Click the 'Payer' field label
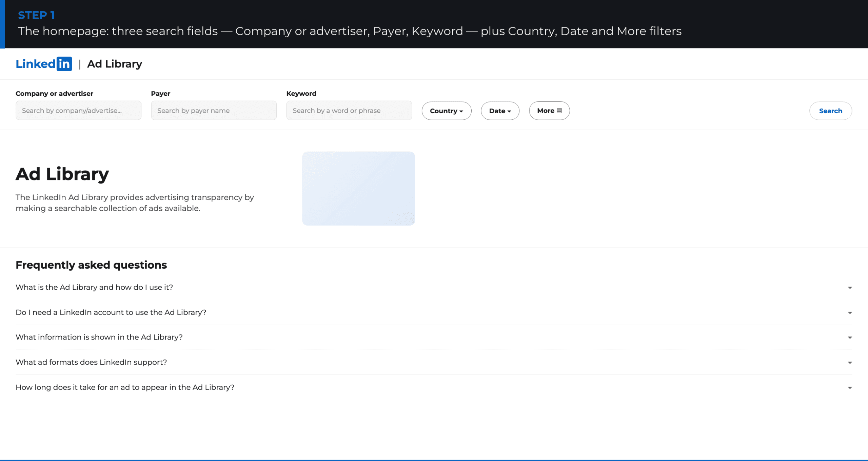 pyautogui.click(x=160, y=93)
